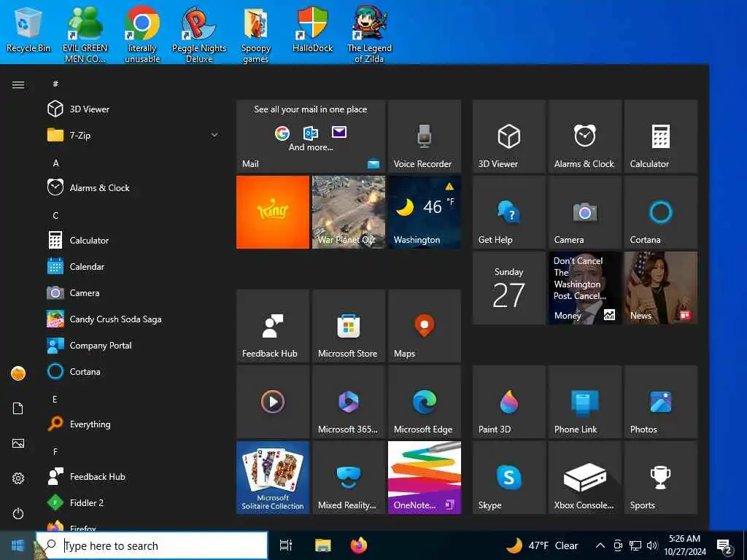The height and width of the screenshot is (560, 747).
Task: Open the News live tile
Action: coord(661,287)
